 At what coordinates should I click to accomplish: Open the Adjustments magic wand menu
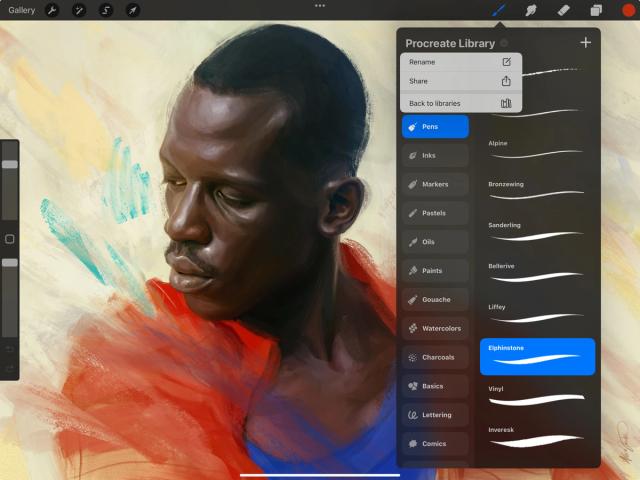tap(79, 10)
